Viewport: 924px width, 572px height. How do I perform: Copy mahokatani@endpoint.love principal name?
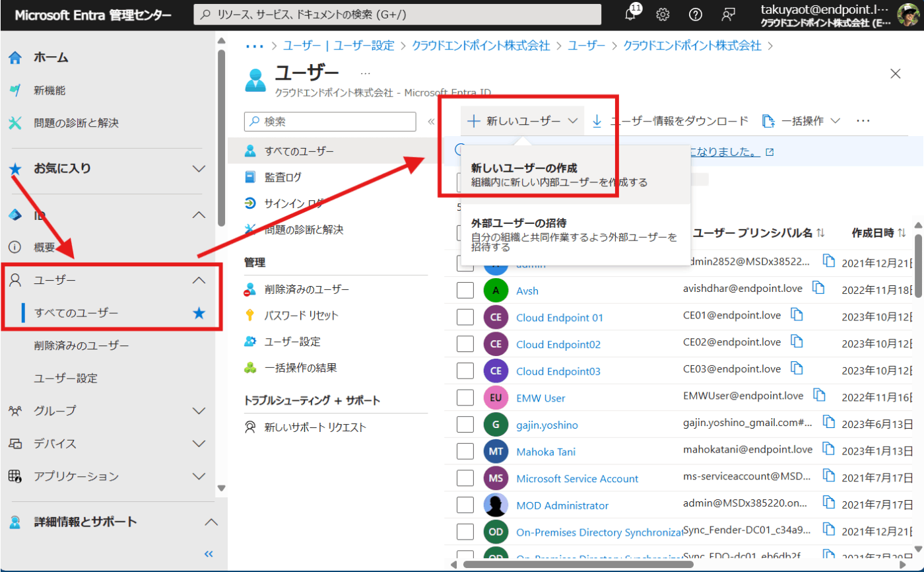click(828, 449)
